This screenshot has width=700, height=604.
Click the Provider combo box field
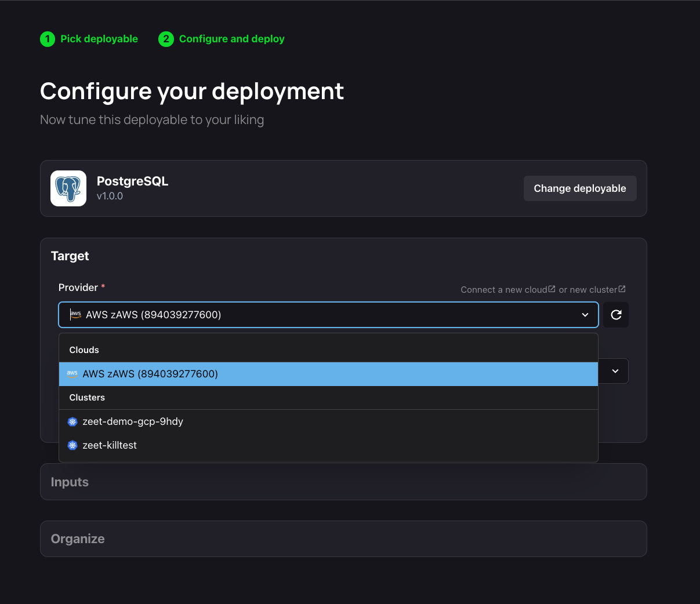tap(328, 315)
